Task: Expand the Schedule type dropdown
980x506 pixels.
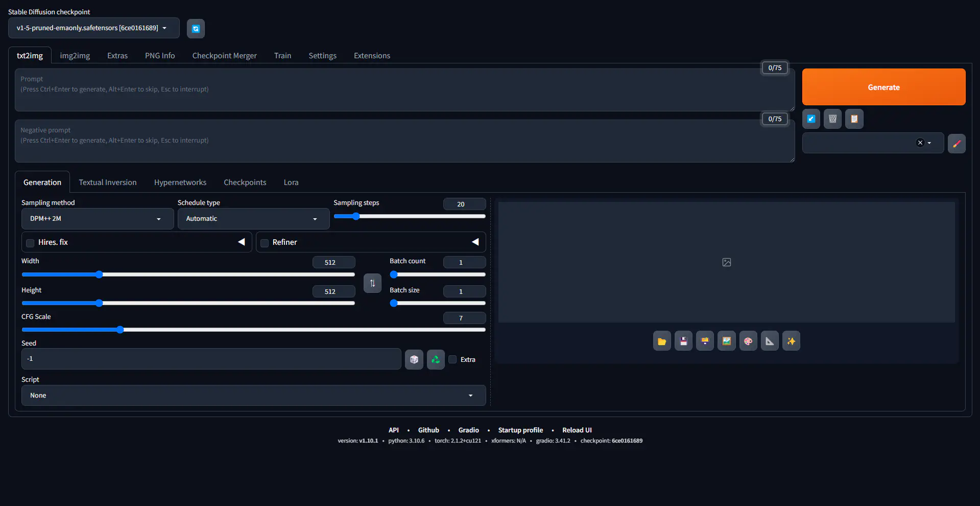Action: pyautogui.click(x=253, y=219)
